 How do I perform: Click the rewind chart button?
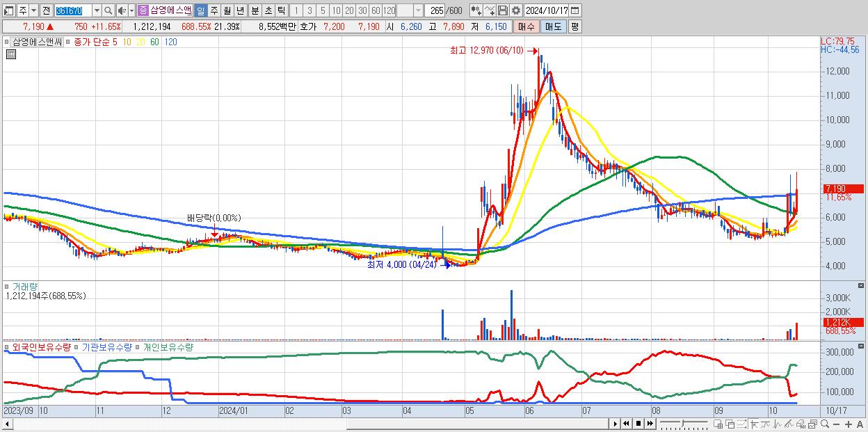(626, 424)
